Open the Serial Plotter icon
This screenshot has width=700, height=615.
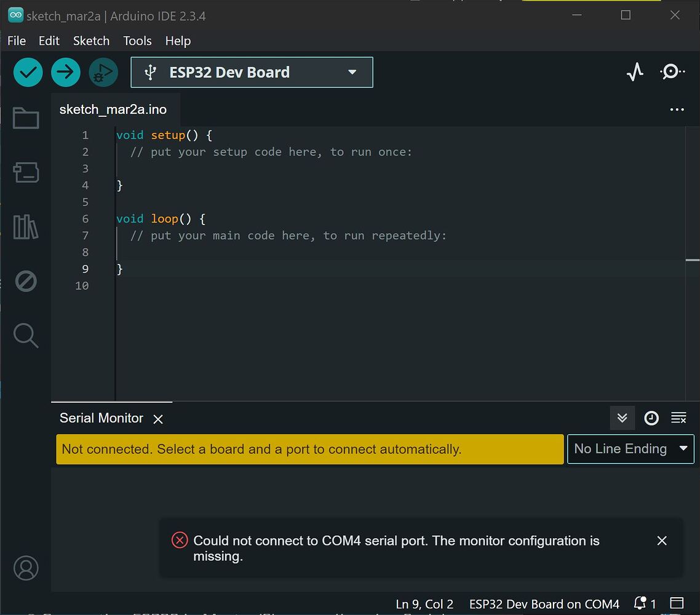635,71
